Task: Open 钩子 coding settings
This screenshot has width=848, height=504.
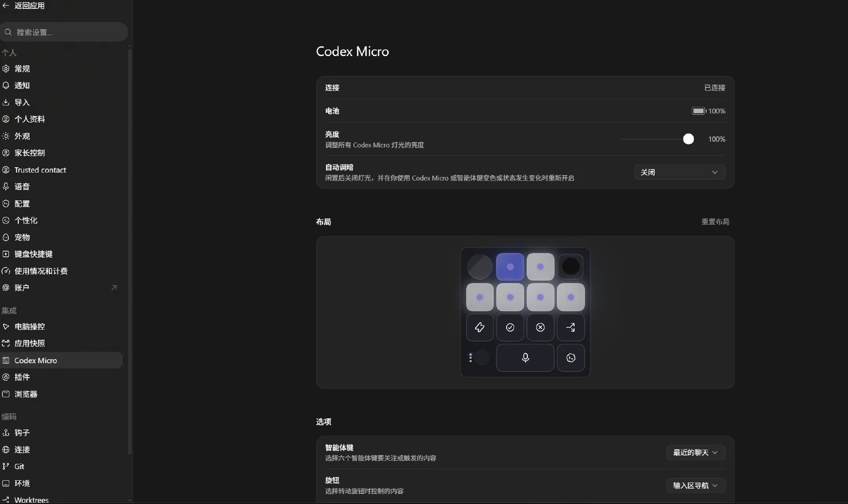Action: pos(61,433)
